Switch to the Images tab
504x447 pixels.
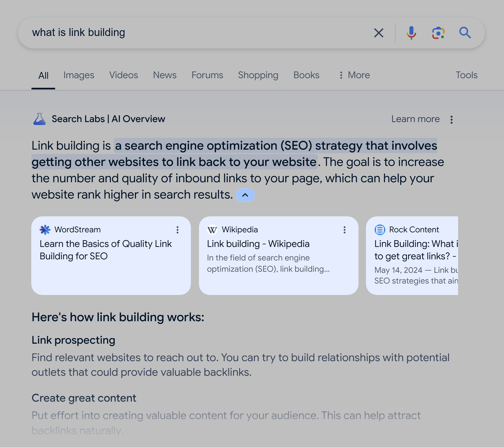pyautogui.click(x=79, y=75)
